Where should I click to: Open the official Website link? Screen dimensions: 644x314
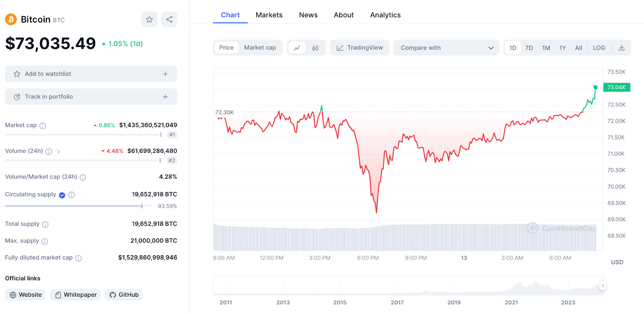pos(25,295)
